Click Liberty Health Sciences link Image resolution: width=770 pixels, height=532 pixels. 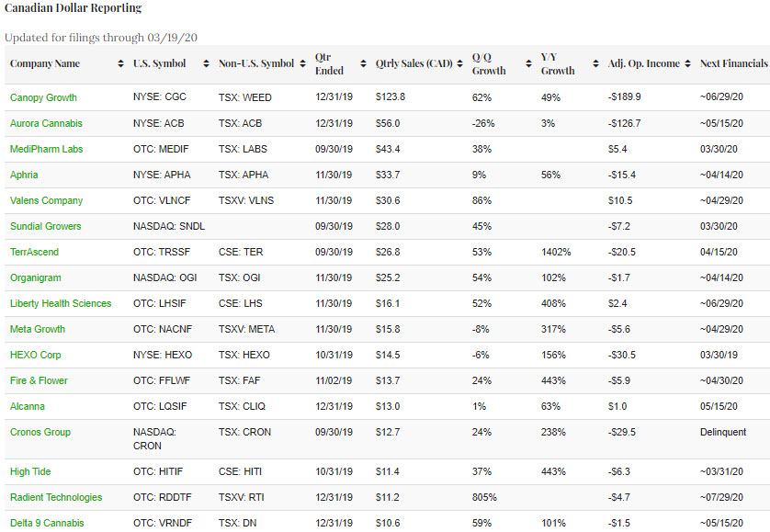point(61,303)
